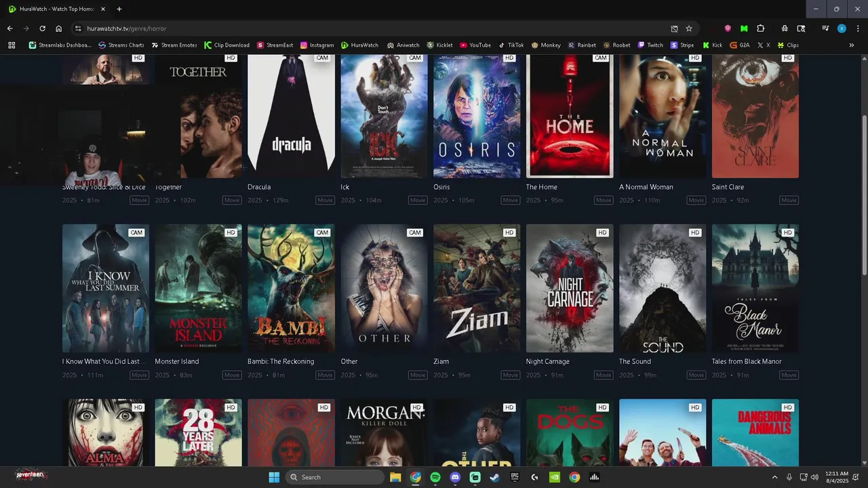This screenshot has height=488, width=868.
Task: Click The Sound title link
Action: tap(635, 361)
